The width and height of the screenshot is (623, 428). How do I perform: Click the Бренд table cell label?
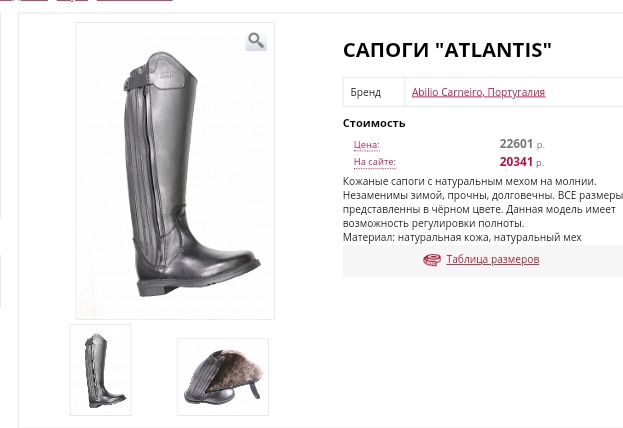pos(365,92)
